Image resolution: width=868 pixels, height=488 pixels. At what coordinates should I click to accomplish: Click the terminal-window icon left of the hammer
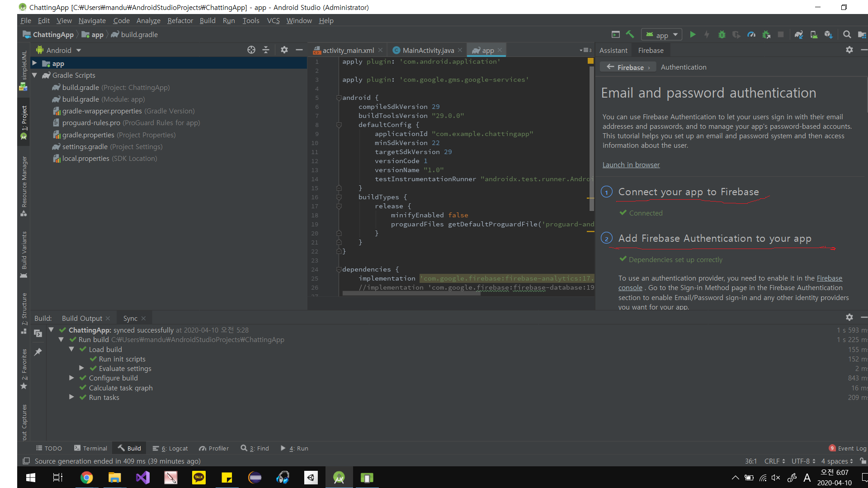coord(615,34)
